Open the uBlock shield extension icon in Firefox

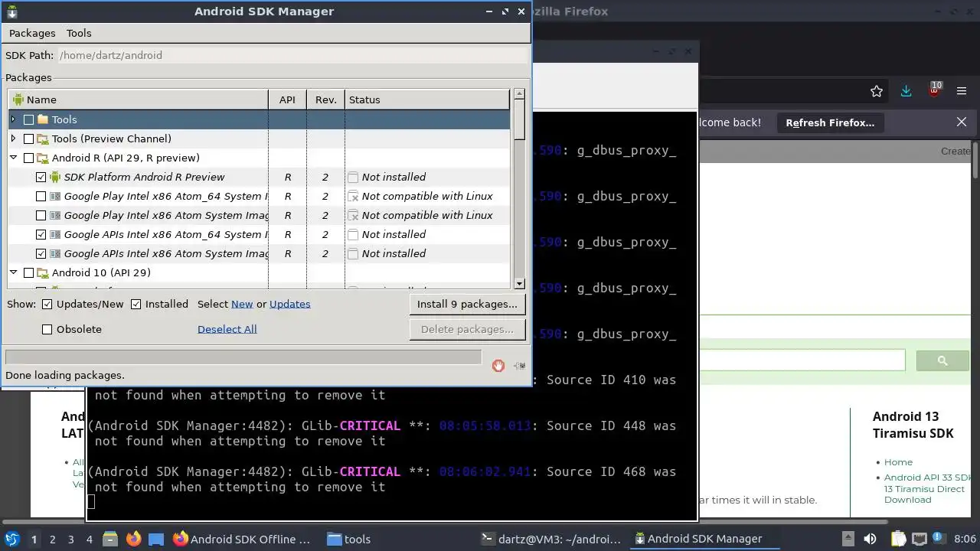coord(934,90)
